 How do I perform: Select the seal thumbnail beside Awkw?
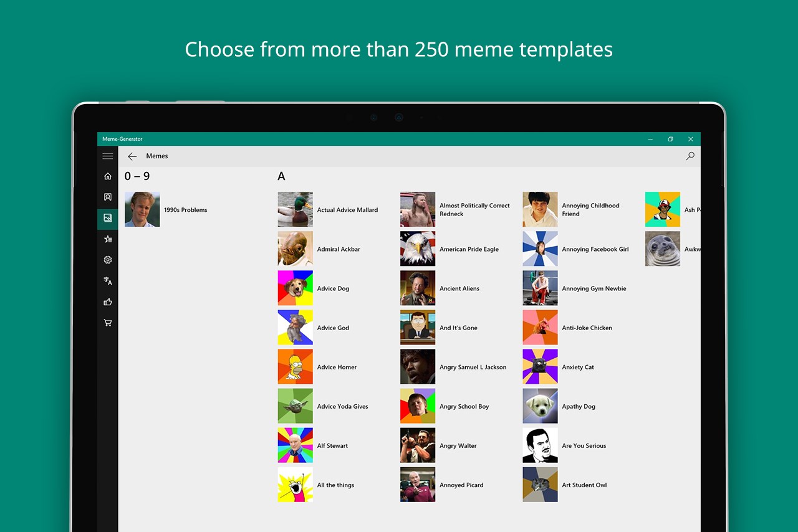coord(663,249)
